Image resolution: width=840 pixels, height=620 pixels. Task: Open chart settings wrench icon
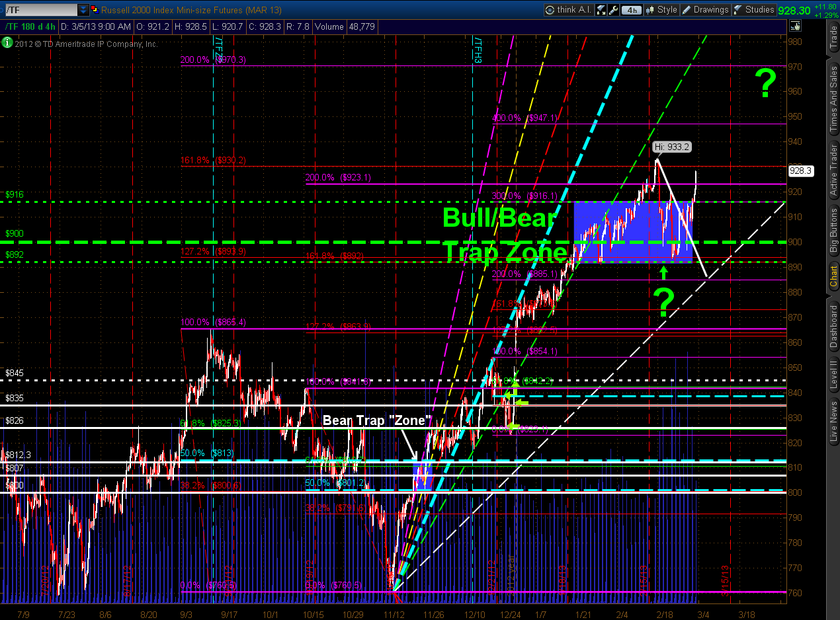(613, 10)
